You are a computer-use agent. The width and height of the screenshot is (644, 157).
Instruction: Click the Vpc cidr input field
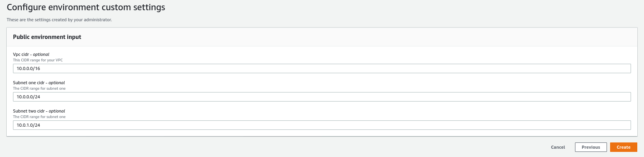click(322, 68)
